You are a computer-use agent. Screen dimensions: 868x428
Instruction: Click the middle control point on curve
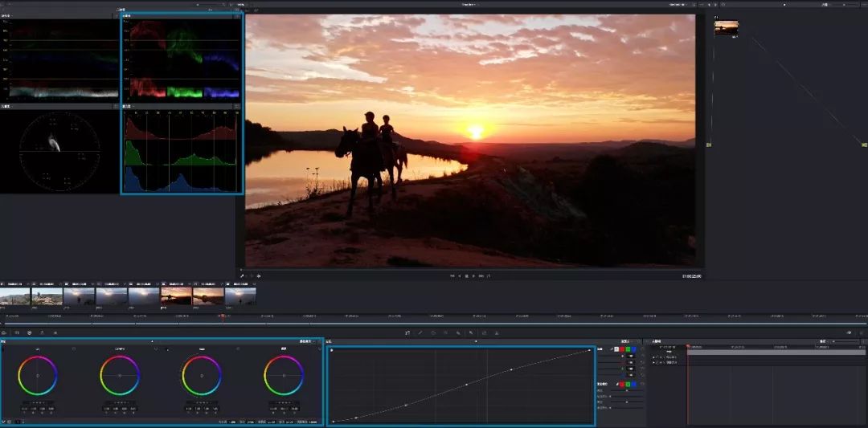coord(465,385)
